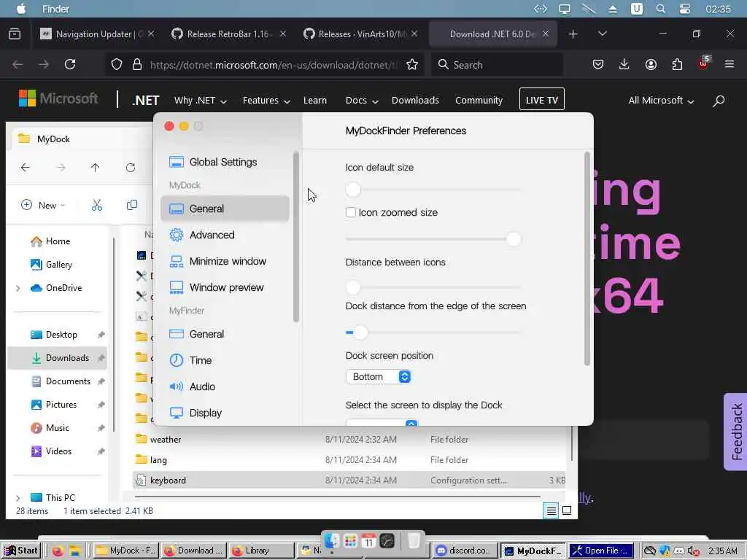Open the Minimize window settings
The width and height of the screenshot is (747, 560).
coord(217,261)
